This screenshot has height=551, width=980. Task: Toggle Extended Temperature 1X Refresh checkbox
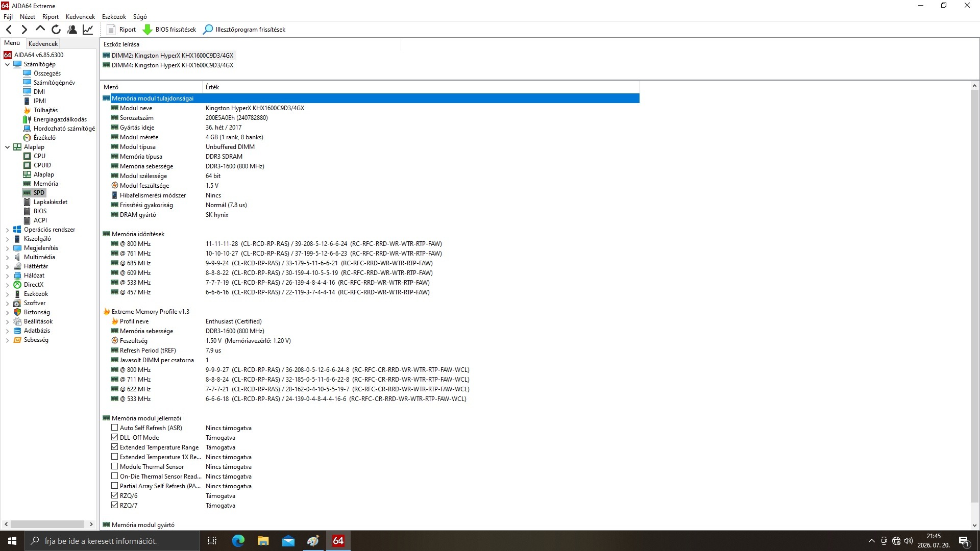115,457
